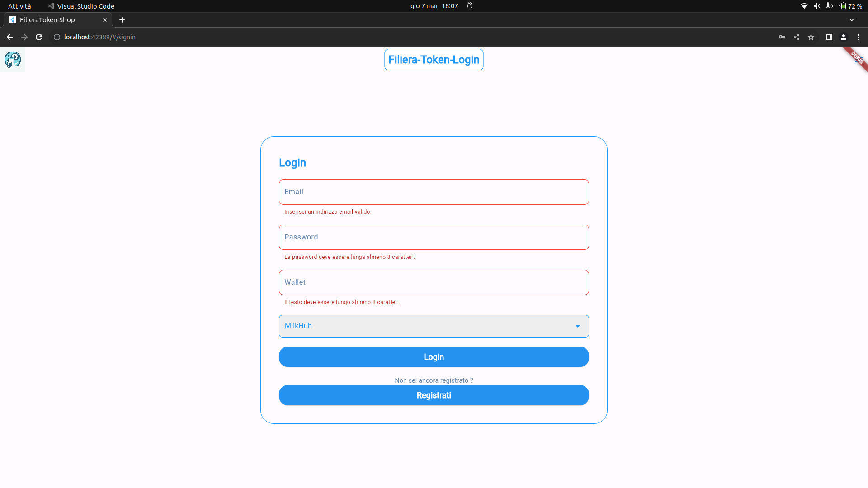The image size is (868, 488).
Task: Open browser profile avatar icon
Action: click(x=844, y=37)
